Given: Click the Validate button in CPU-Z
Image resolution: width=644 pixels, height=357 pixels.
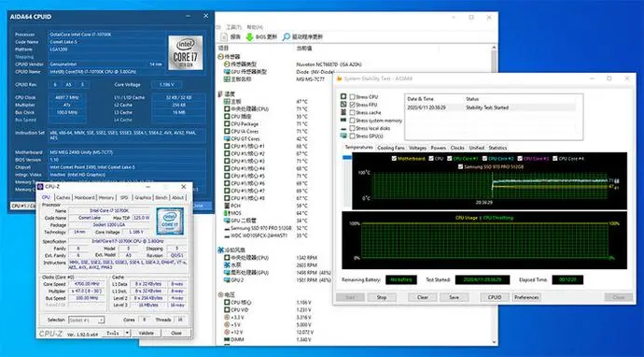Looking at the screenshot, I should click(x=146, y=333).
